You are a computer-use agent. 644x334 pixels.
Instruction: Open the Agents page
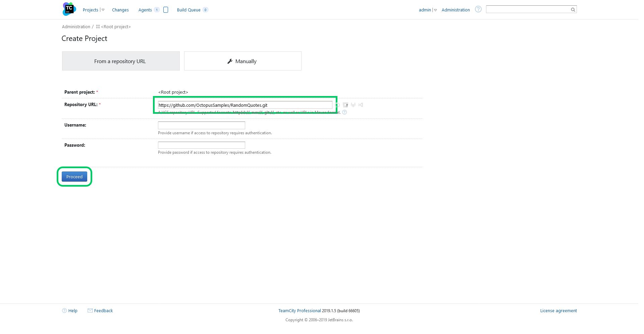[x=145, y=10]
